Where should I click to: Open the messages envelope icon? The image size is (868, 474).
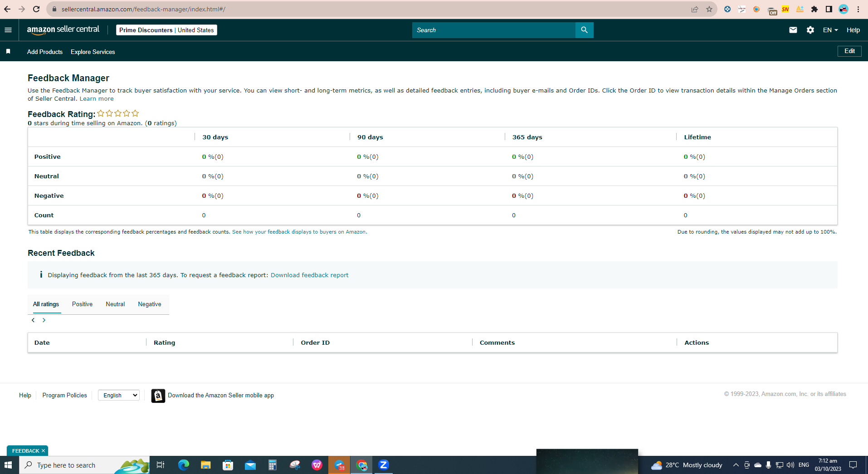click(793, 30)
